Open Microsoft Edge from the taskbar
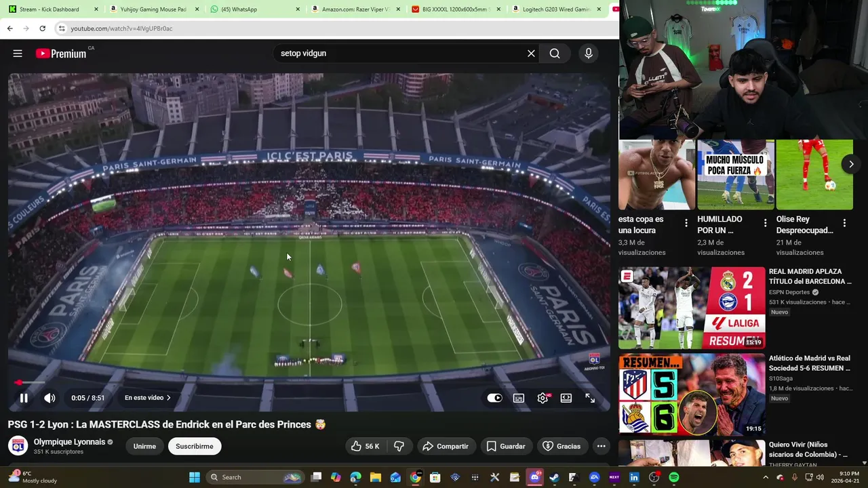 point(356,477)
